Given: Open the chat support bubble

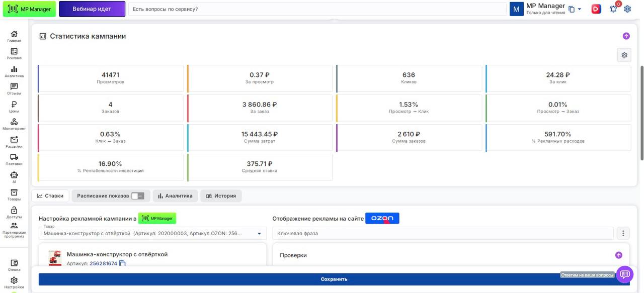Looking at the screenshot, I should click(625, 274).
